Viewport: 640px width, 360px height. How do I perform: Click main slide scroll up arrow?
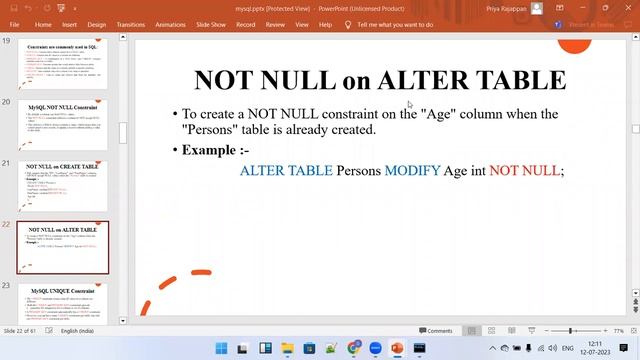click(x=636, y=37)
